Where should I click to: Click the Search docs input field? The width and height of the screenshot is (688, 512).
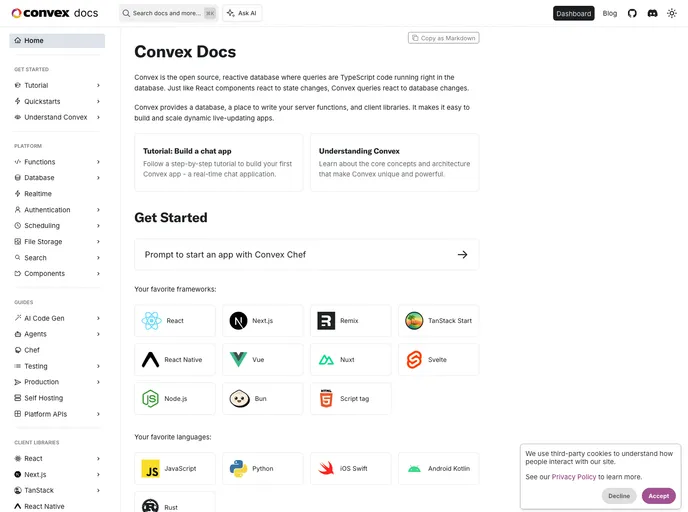168,14
